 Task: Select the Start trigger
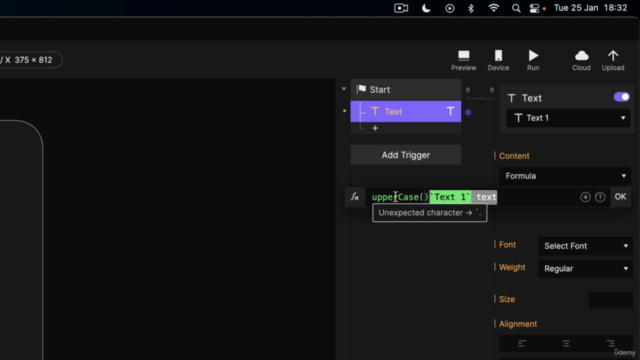[x=406, y=89]
